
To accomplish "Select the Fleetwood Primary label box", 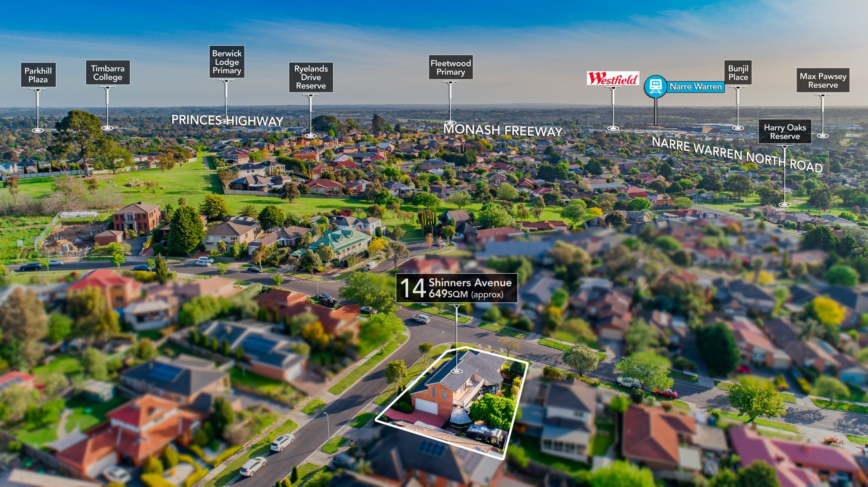I will pos(450,68).
